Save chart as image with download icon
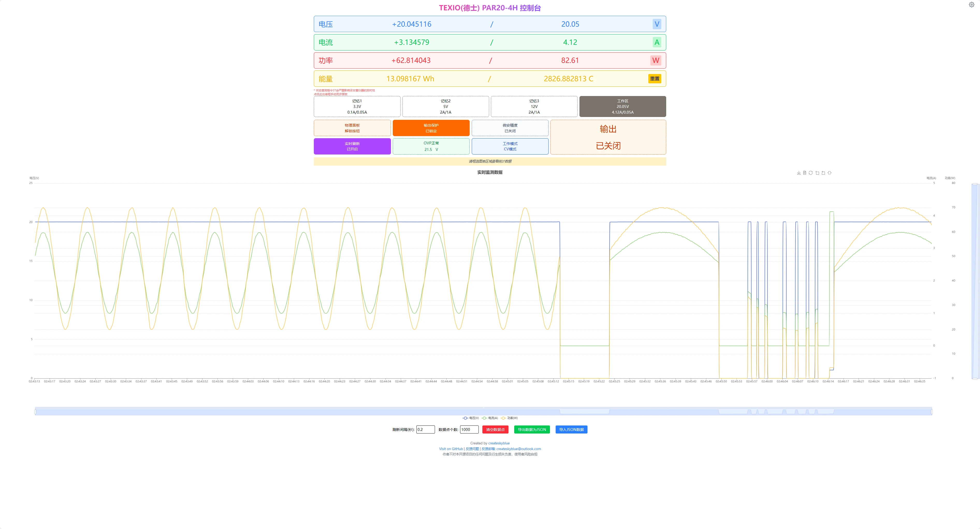 coord(798,173)
